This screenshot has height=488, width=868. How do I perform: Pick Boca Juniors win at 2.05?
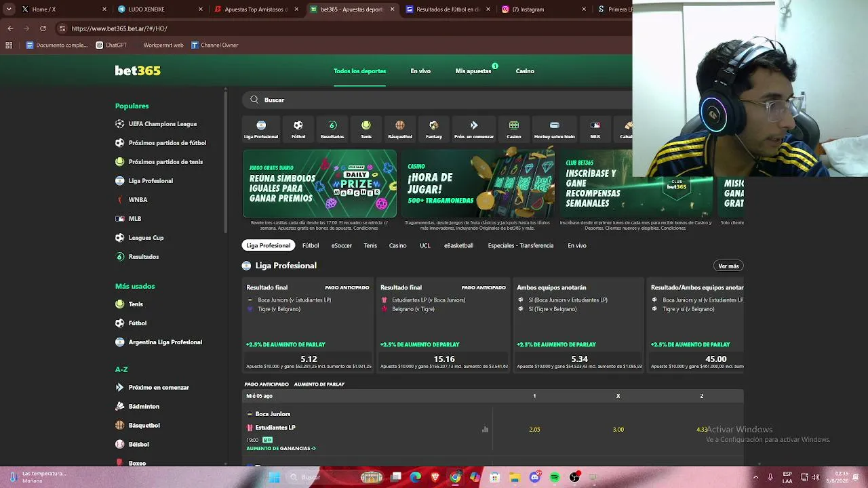click(534, 429)
